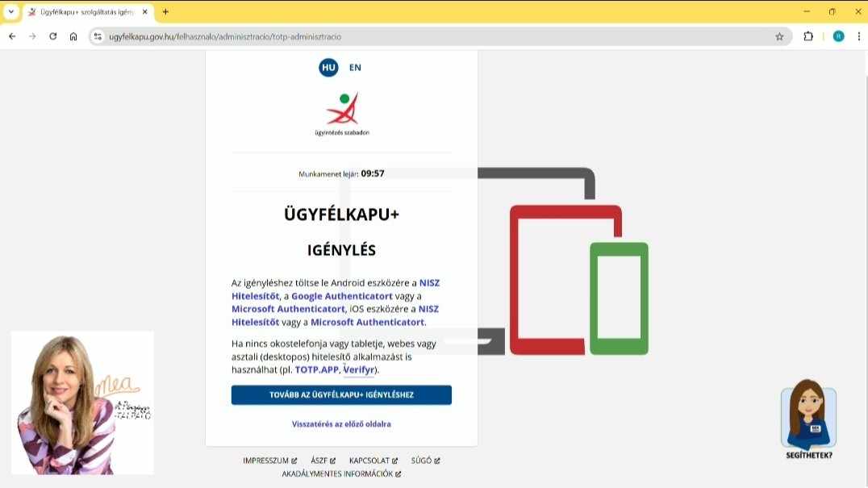Open the browser extensions puzzle icon
The width and height of the screenshot is (868, 488).
(808, 36)
